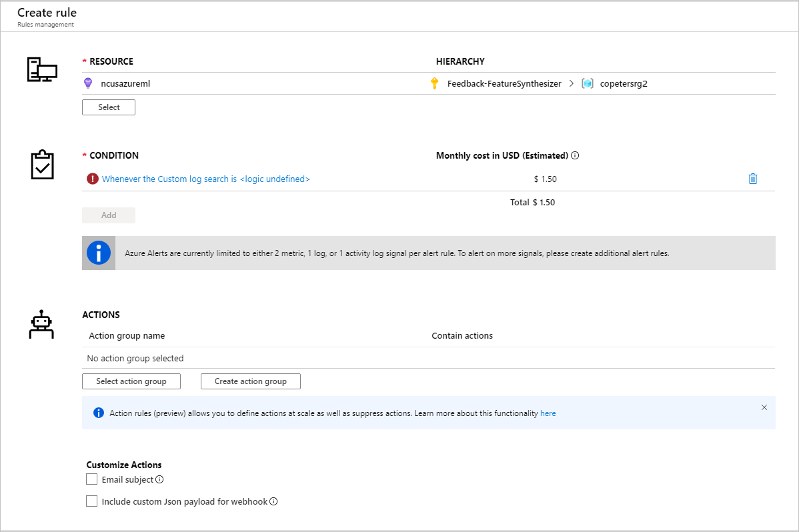Click the Select resource button
This screenshot has width=799, height=532.
pos(109,107)
